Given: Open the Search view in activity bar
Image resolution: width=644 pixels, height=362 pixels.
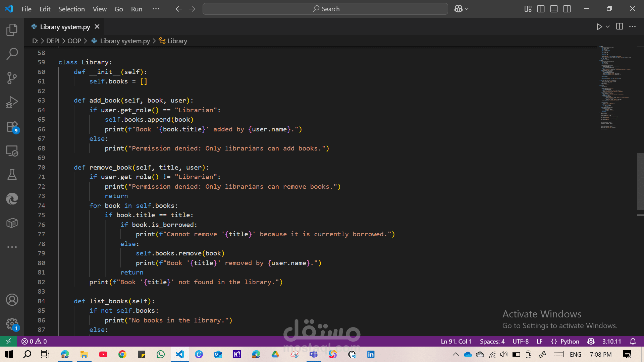Looking at the screenshot, I should pos(12,54).
